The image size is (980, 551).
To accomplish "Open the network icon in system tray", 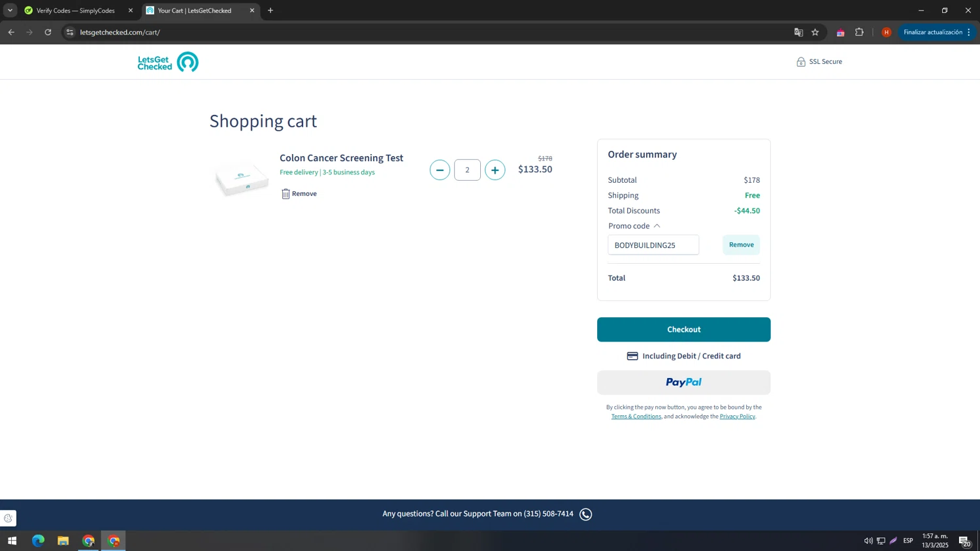I will coord(881,541).
